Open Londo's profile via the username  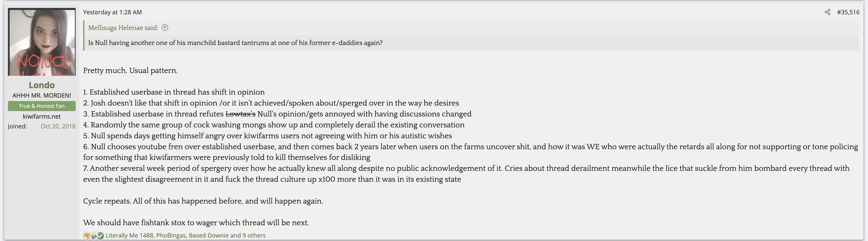click(42, 85)
